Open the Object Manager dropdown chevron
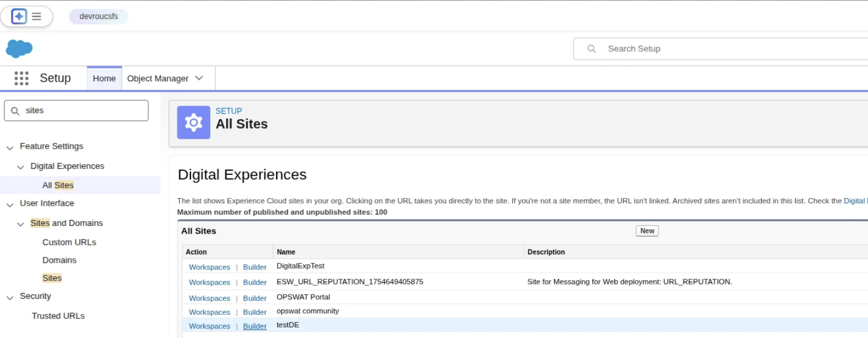This screenshot has height=338, width=868. point(199,78)
